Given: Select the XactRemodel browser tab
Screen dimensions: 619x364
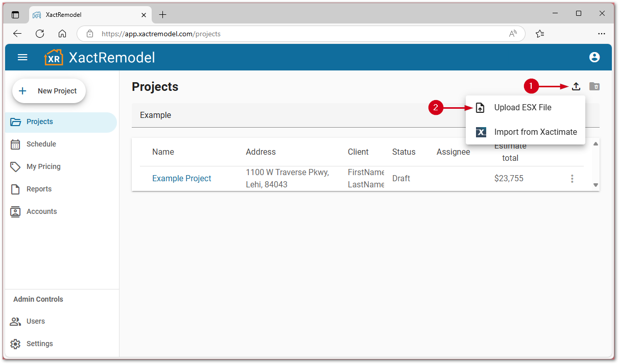Looking at the screenshot, I should point(89,15).
